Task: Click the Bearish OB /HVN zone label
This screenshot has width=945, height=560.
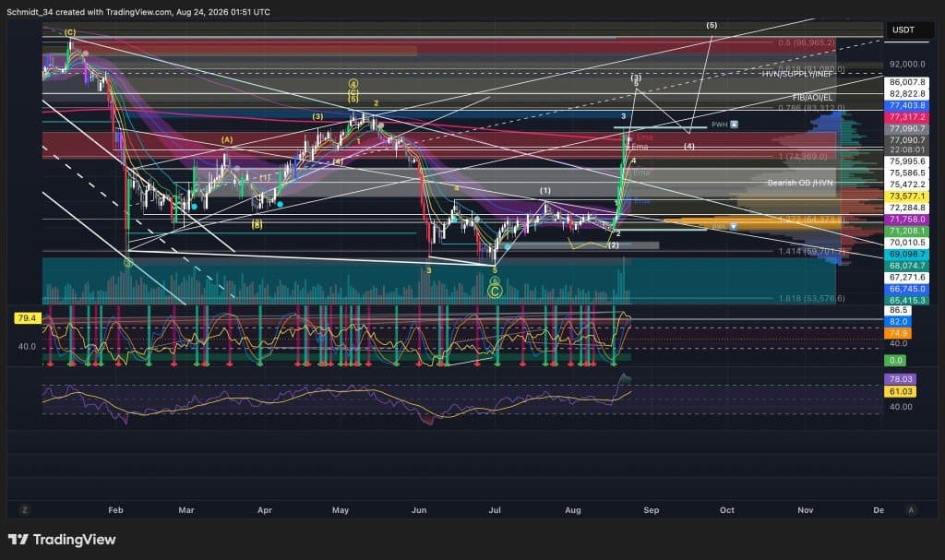Action: point(800,183)
